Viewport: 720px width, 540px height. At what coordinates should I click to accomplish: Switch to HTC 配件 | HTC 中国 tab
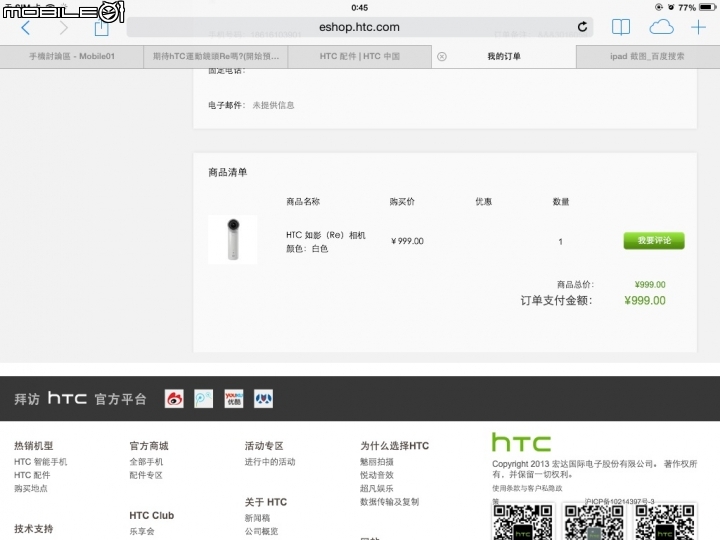coord(360,56)
